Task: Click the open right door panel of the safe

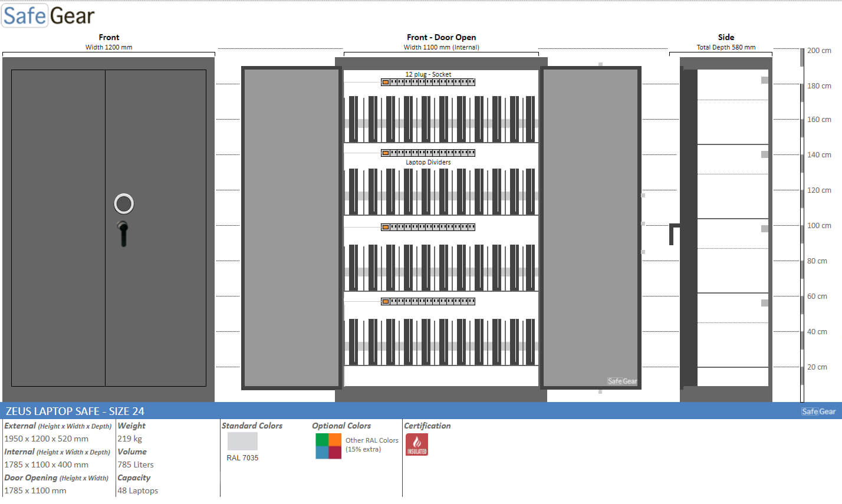Action: tap(591, 228)
